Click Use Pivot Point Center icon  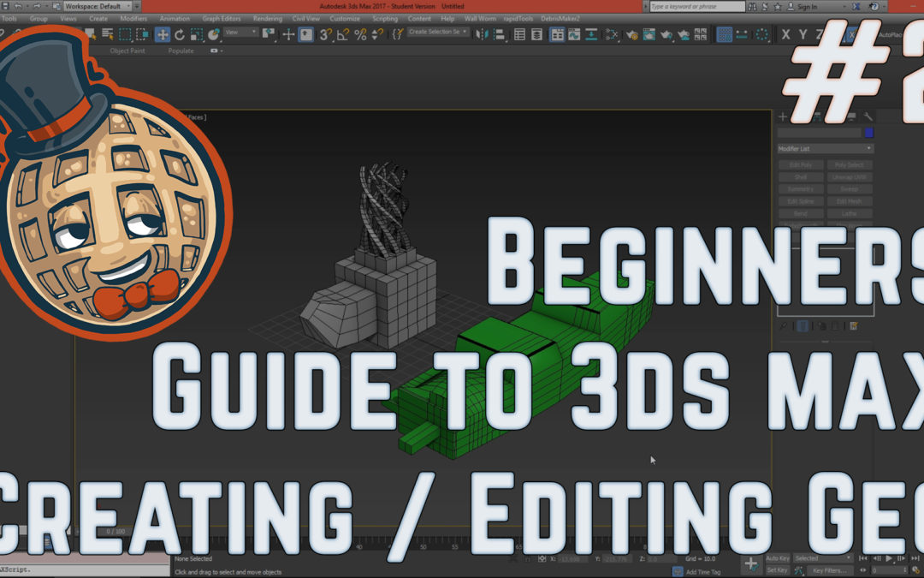point(269,34)
